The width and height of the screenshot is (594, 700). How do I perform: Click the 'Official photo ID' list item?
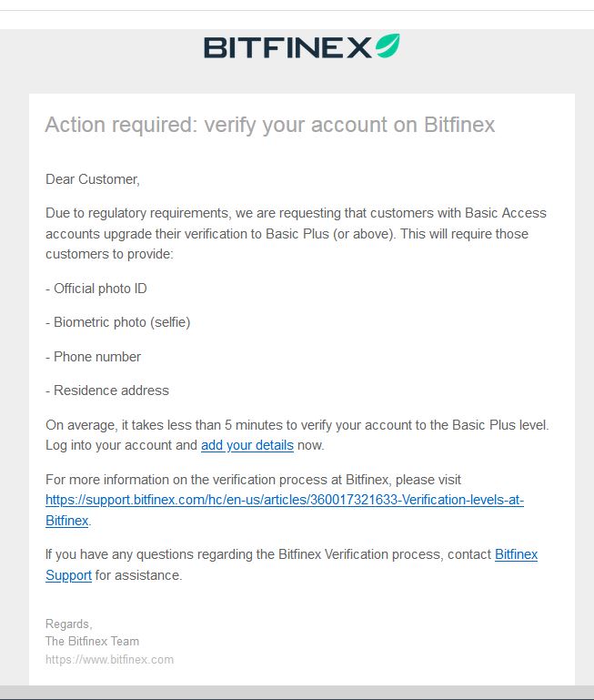click(x=96, y=289)
